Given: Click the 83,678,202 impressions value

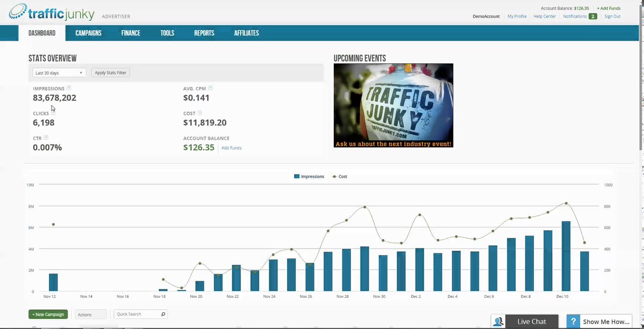Looking at the screenshot, I should [55, 98].
